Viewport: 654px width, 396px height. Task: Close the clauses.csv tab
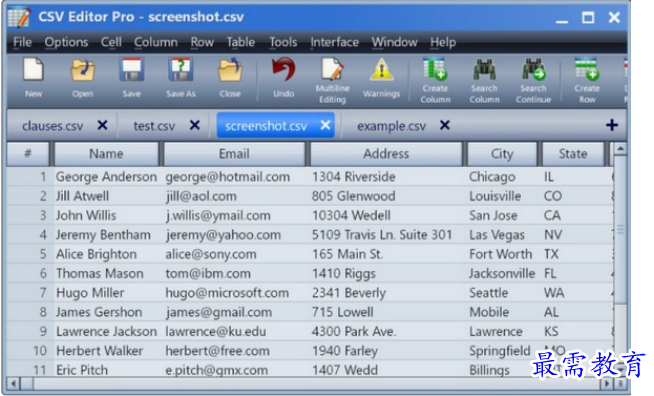pos(103,125)
